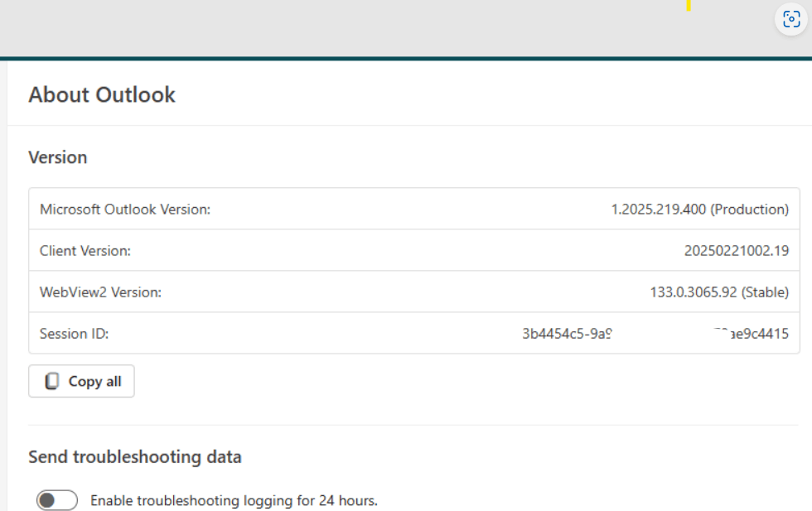Click the clipboard icon inside the Copy all button
This screenshot has width=812, height=511.
[53, 381]
